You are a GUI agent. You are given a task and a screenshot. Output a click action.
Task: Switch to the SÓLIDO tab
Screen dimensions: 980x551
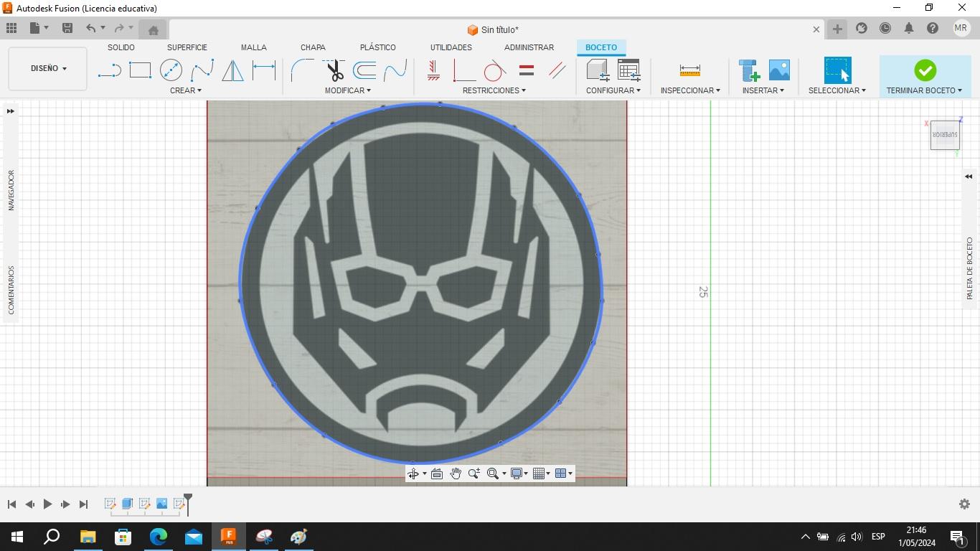(121, 47)
